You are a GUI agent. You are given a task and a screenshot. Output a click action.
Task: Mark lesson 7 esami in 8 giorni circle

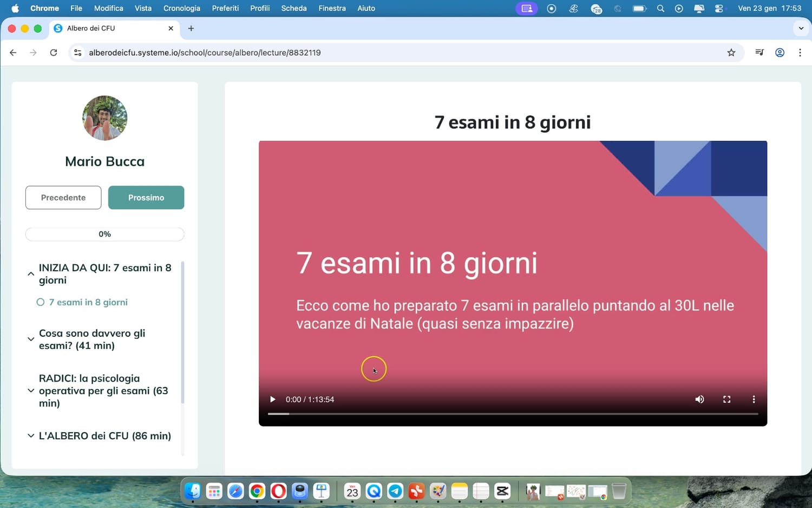(x=40, y=302)
